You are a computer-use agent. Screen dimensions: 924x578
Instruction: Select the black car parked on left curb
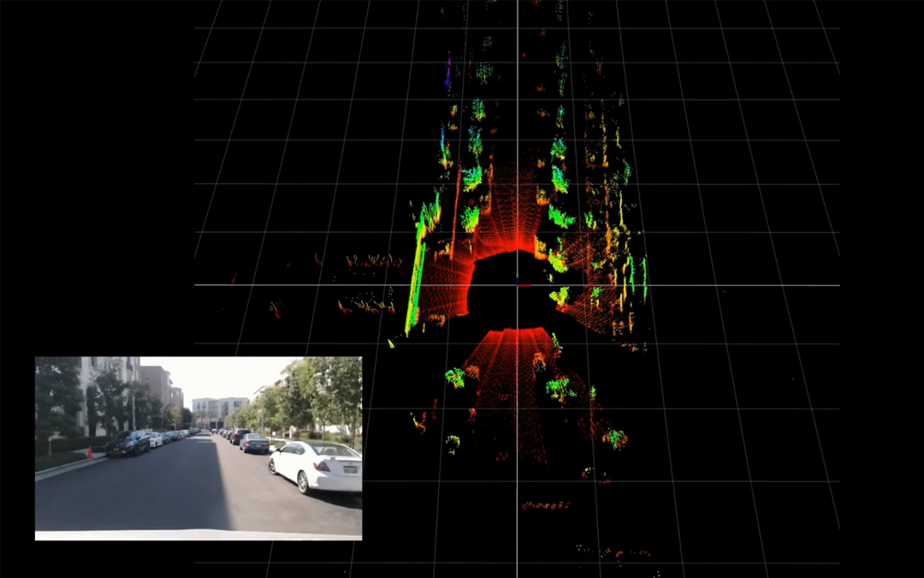coord(127,444)
